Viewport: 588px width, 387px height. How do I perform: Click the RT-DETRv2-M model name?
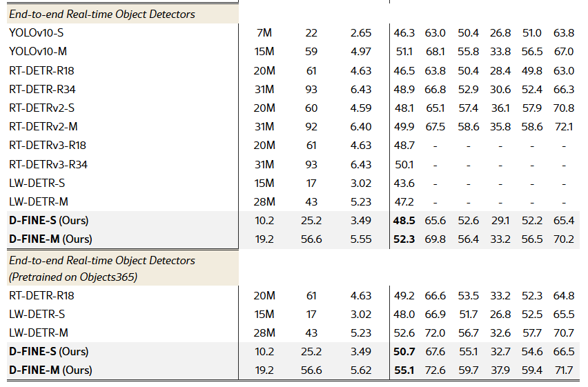[x=43, y=127]
